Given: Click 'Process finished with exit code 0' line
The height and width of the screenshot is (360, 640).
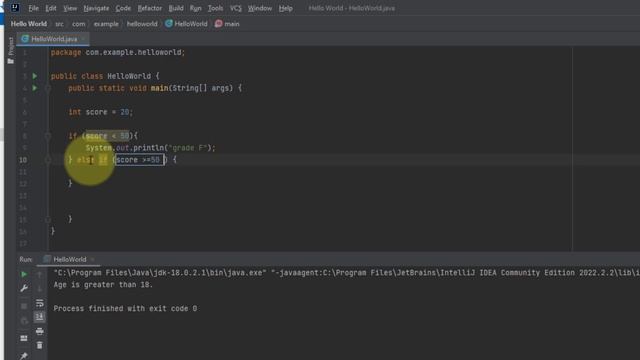Looking at the screenshot, I should point(125,309).
